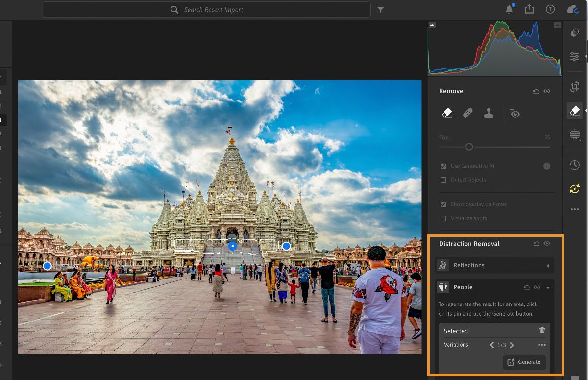This screenshot has width=588, height=380.
Task: Select the Clone stamp tool
Action: point(489,112)
